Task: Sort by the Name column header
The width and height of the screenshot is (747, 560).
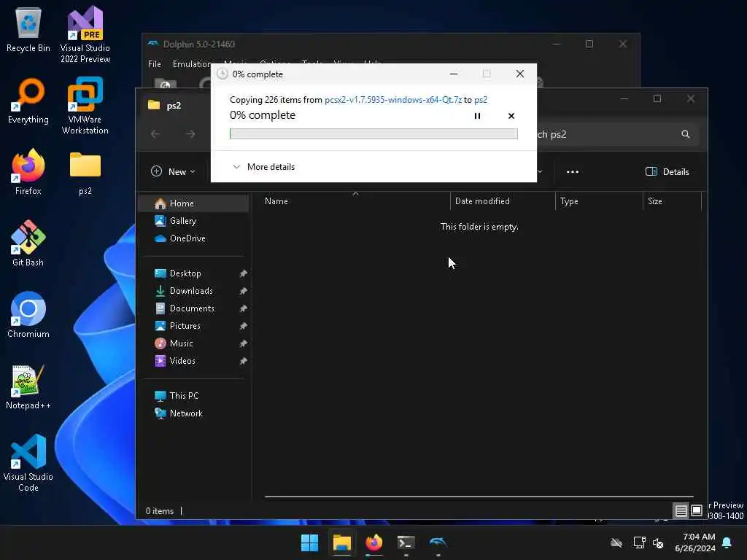Action: pos(355,201)
